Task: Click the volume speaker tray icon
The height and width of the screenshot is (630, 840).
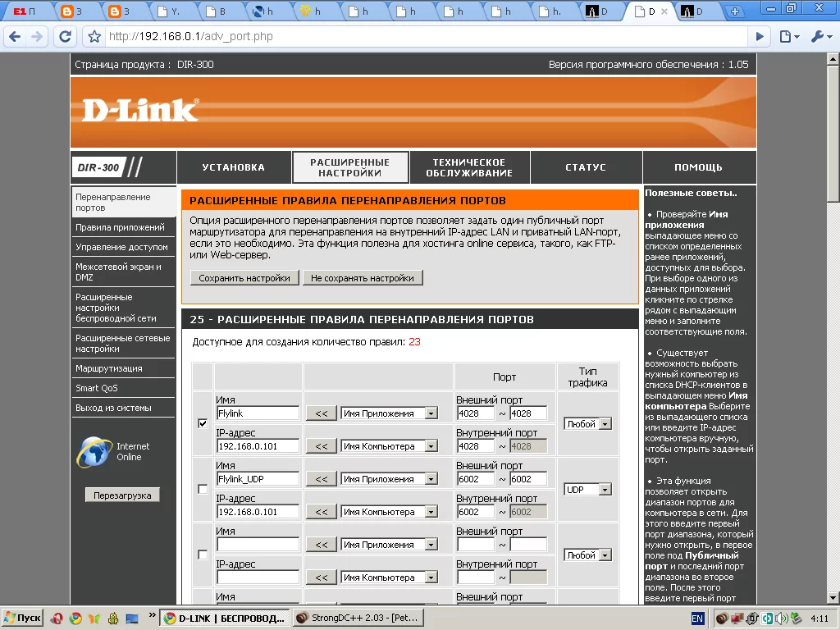Action: (x=783, y=619)
